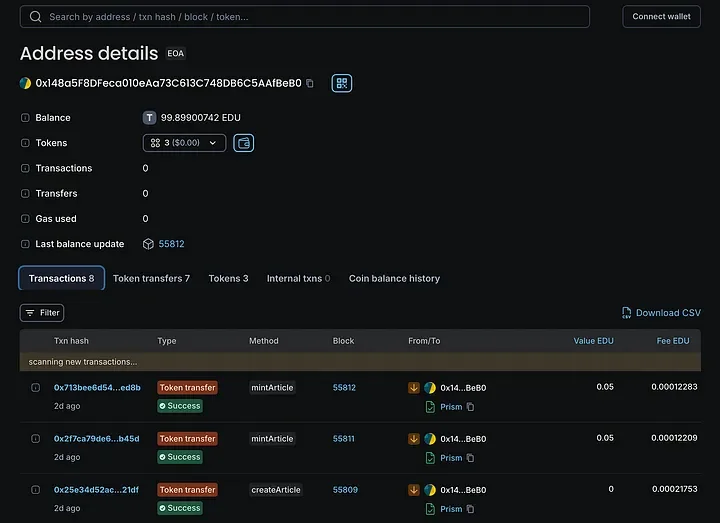Image resolution: width=720 pixels, height=523 pixels.
Task: Click the address identicon avatar
Action: click(25, 83)
